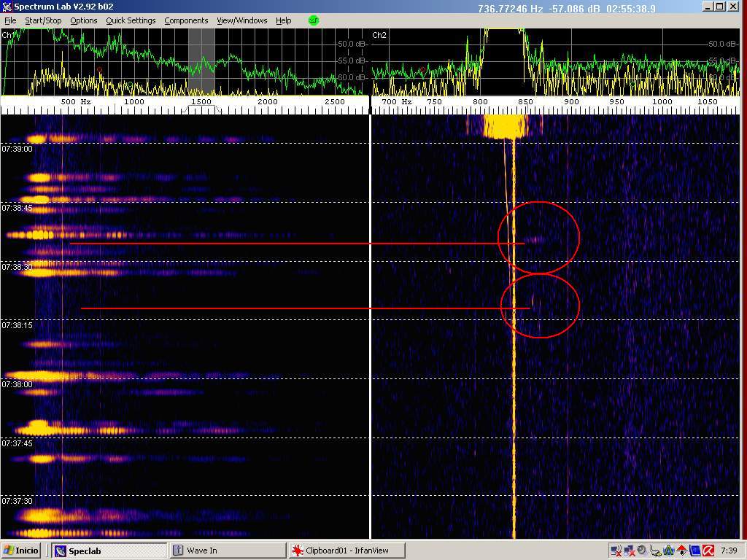Click the red up/down arrows tray icon
This screenshot has width=747, height=560.
[x=681, y=551]
